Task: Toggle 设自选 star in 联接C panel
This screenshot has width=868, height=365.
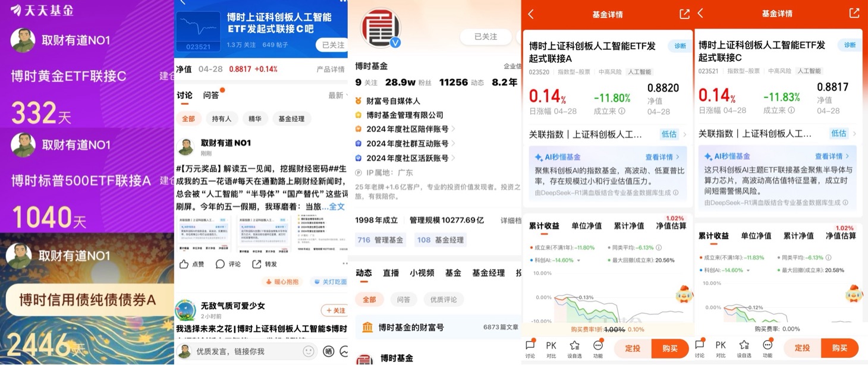Action: click(744, 348)
